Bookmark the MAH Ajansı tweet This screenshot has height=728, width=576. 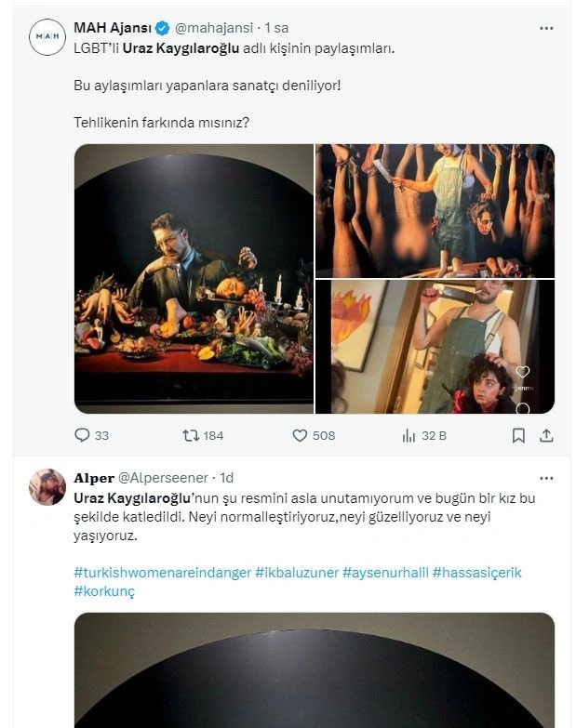519,435
